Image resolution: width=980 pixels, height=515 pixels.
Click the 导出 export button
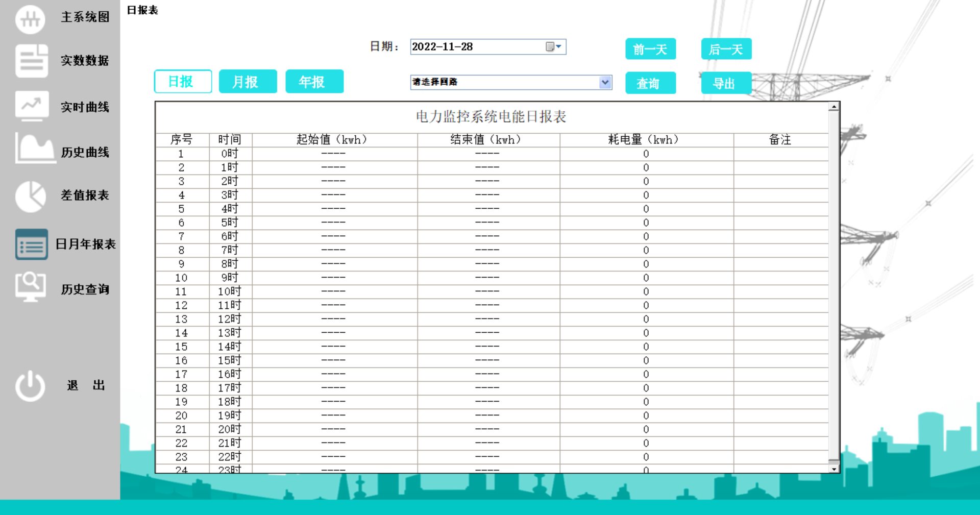[726, 83]
